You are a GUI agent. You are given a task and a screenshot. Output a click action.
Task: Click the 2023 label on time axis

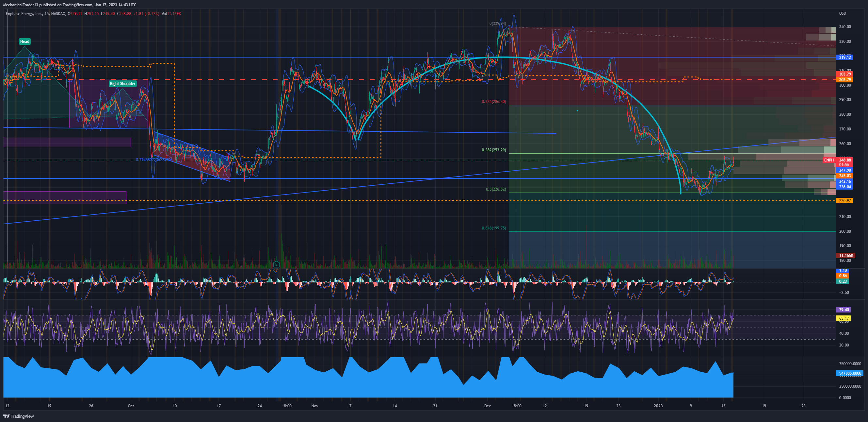coord(658,406)
